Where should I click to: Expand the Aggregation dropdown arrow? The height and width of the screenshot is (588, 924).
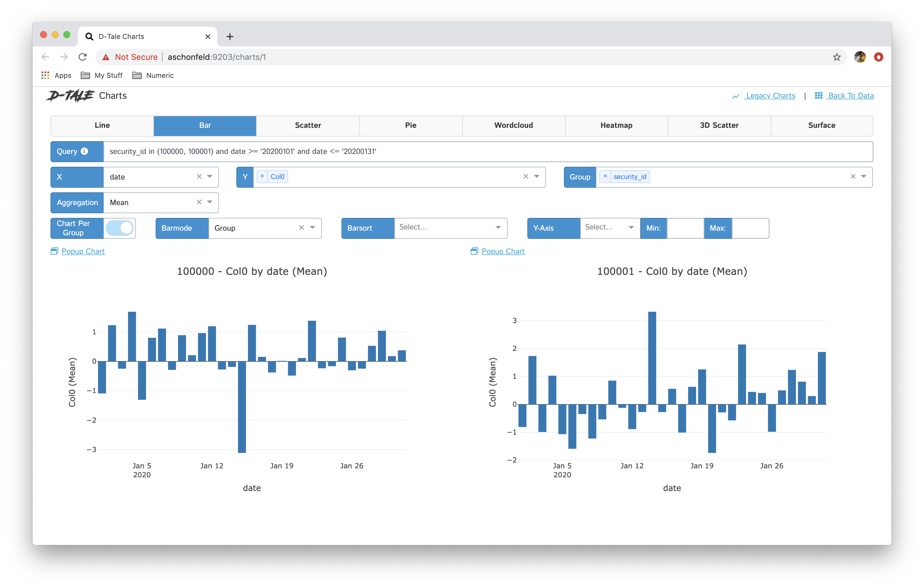tap(210, 202)
